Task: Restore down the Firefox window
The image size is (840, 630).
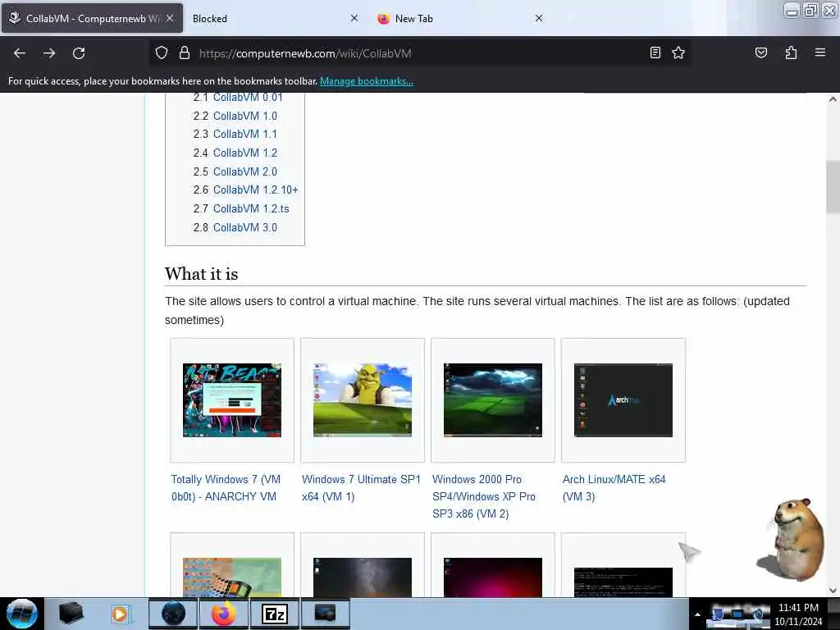Action: coord(810,10)
